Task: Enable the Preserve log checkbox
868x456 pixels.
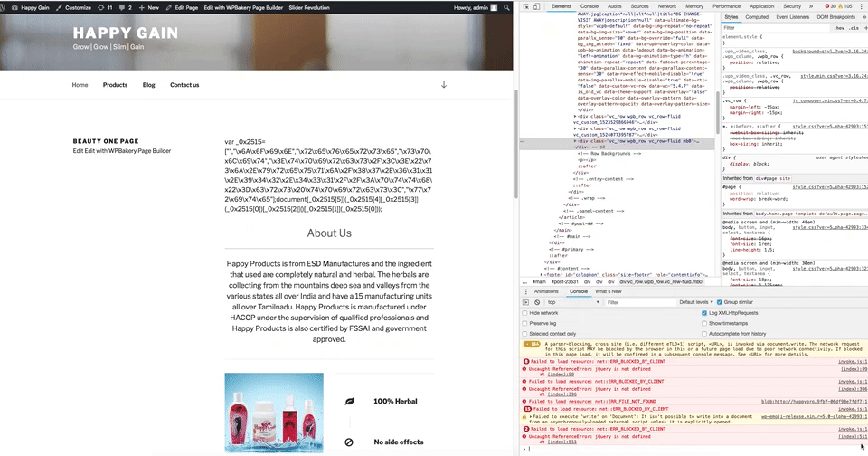Action: coord(524,324)
